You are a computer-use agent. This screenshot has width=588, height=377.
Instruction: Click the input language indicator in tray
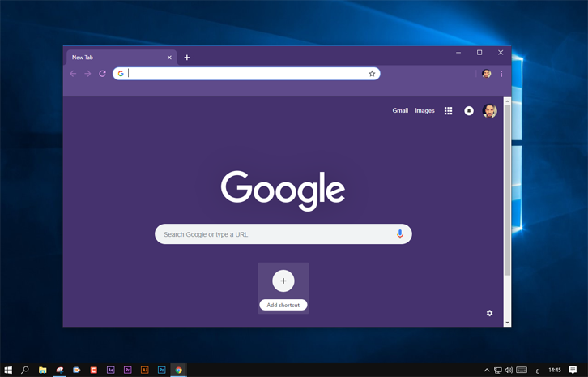pos(537,371)
